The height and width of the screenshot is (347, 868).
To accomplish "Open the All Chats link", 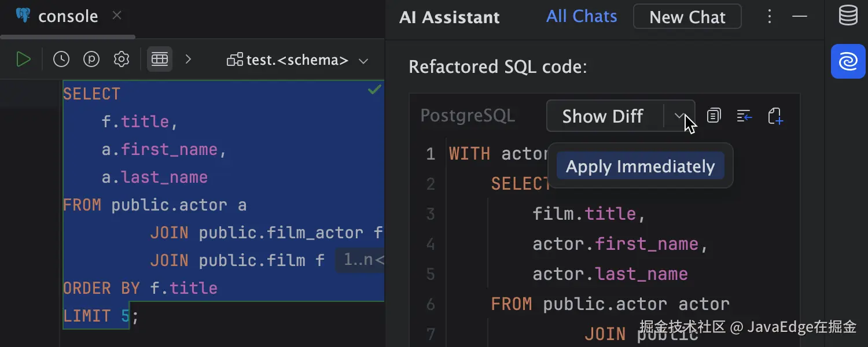I will click(582, 16).
